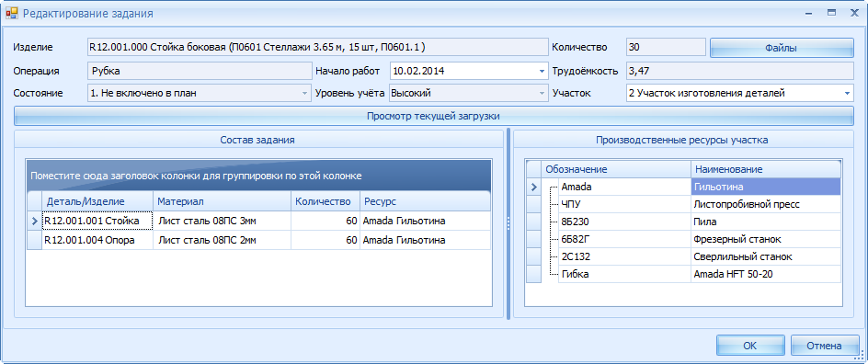Screen dimensions: 868x364
Task: Click the Отмена button
Action: [x=824, y=346]
